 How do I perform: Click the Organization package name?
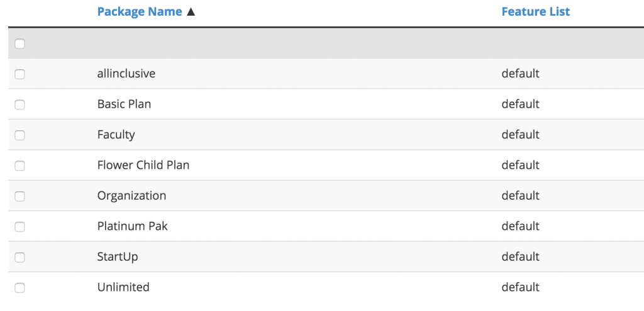pyautogui.click(x=132, y=195)
